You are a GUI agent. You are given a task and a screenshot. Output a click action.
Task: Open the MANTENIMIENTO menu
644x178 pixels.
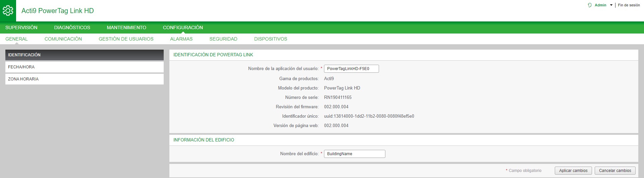126,27
